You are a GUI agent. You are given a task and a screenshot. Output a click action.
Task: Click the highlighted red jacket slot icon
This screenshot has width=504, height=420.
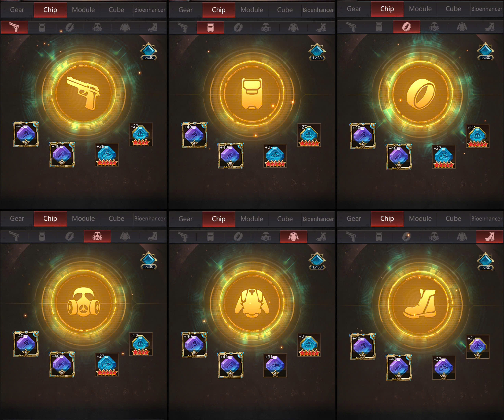(294, 237)
